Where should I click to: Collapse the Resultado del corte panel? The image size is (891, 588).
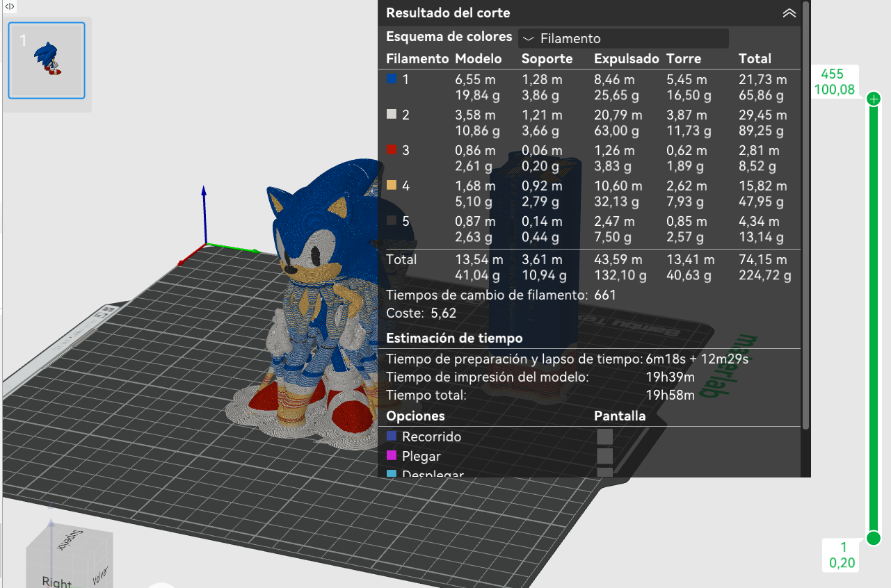point(789,13)
